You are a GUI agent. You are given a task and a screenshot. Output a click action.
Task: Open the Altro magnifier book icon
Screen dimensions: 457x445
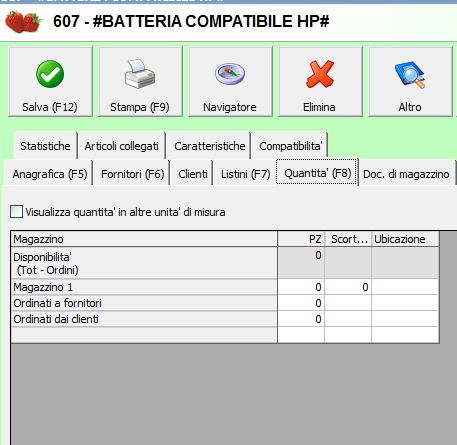[410, 75]
